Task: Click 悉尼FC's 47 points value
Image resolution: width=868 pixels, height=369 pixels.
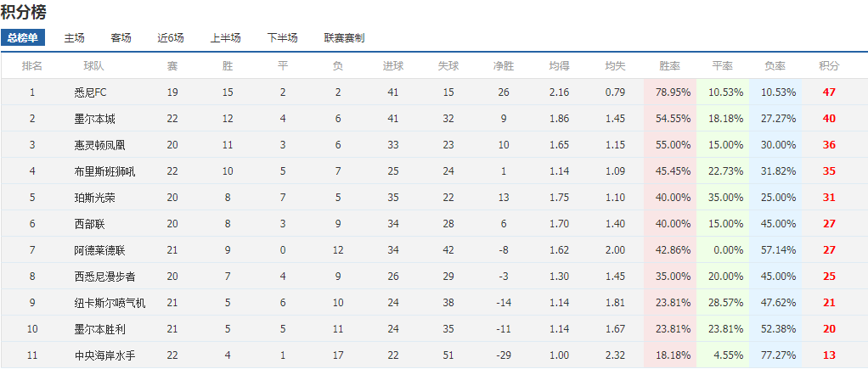Action: click(x=829, y=92)
